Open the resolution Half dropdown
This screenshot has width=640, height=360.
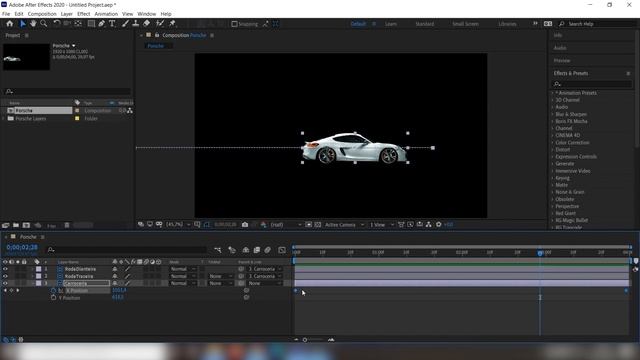(286, 224)
